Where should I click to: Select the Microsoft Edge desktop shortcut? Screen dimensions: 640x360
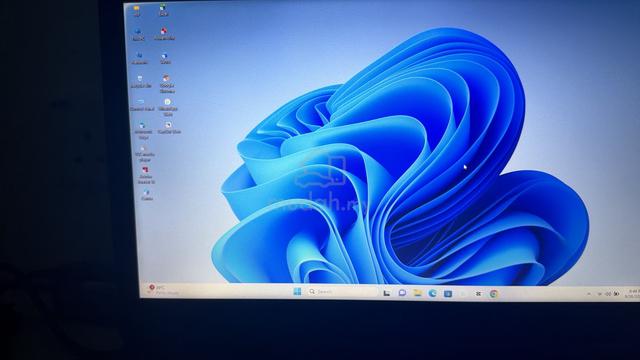pyautogui.click(x=143, y=131)
